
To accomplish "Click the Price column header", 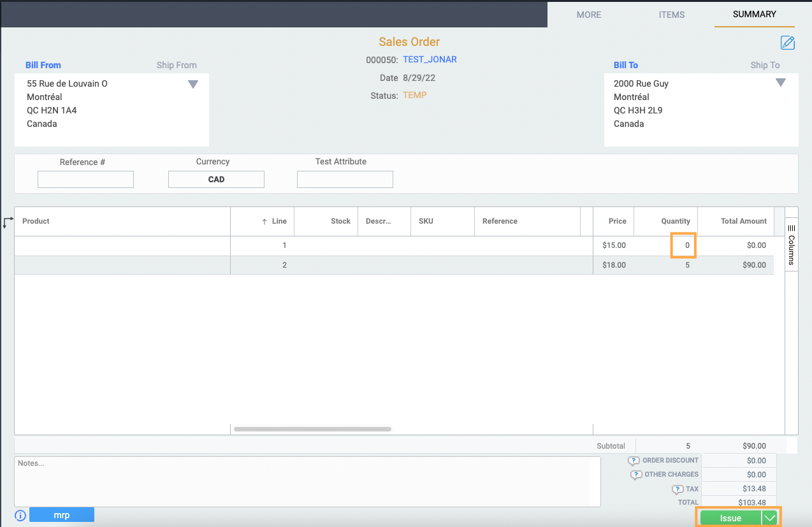I will pyautogui.click(x=613, y=221).
